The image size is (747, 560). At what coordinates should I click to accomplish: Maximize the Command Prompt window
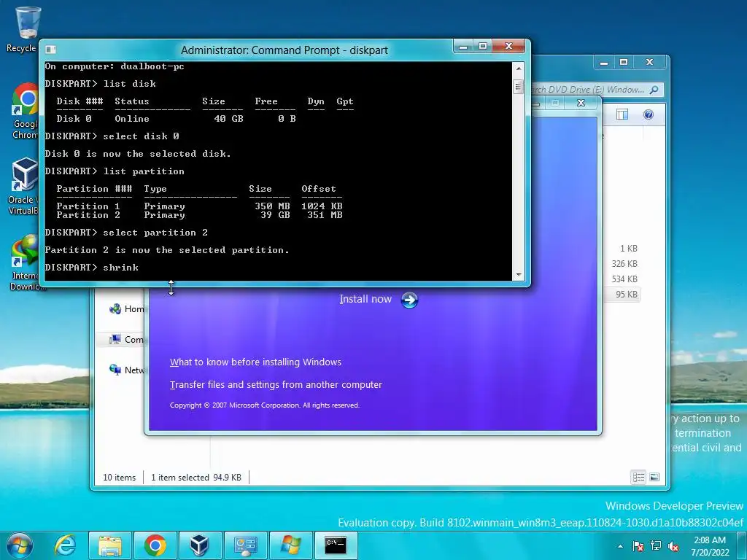(483, 46)
